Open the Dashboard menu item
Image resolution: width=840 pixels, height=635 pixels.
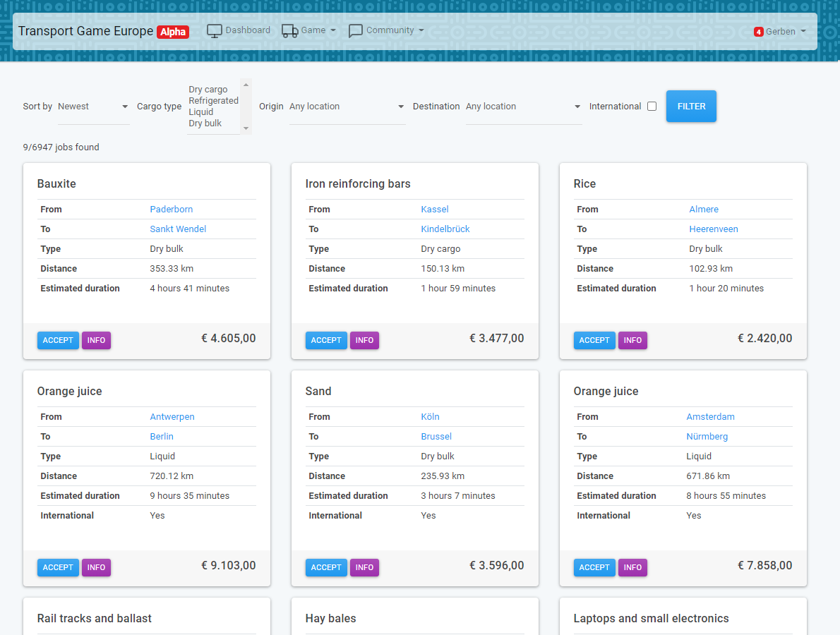point(239,30)
